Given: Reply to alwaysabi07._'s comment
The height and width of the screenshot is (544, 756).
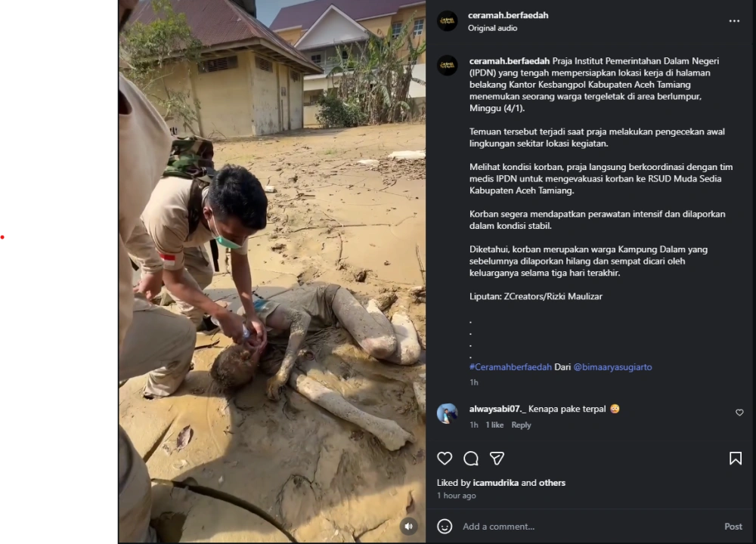Looking at the screenshot, I should (521, 425).
